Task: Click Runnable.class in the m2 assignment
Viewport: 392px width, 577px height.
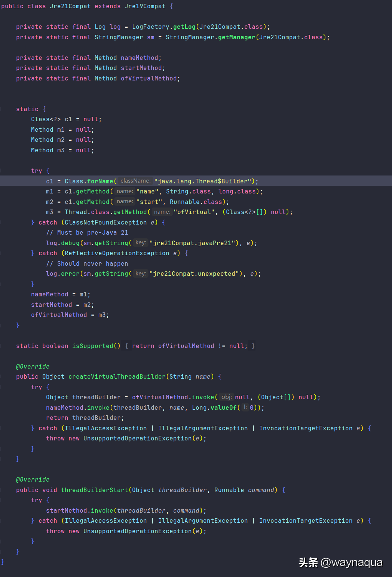Action: point(196,202)
